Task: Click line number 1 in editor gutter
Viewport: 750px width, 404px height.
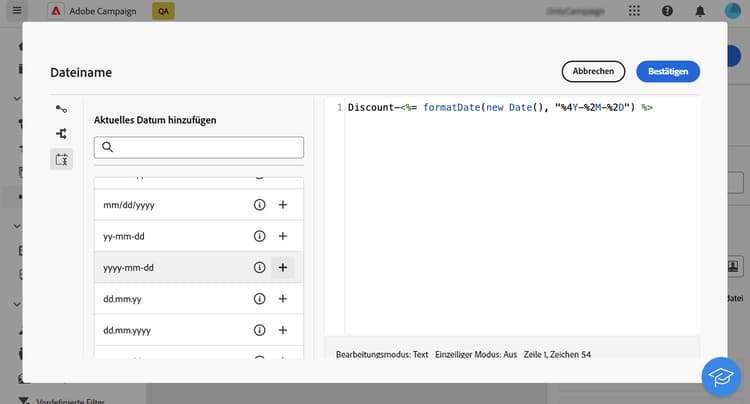Action: point(340,108)
